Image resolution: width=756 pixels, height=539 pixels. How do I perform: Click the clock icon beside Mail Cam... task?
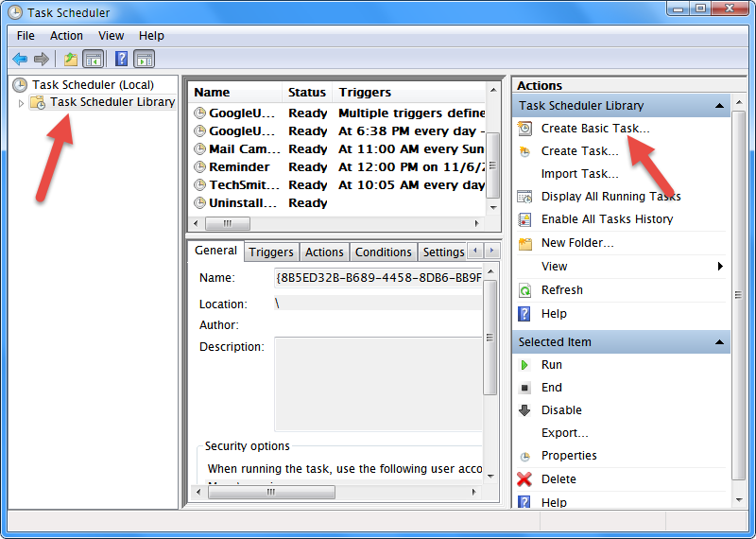[199, 149]
